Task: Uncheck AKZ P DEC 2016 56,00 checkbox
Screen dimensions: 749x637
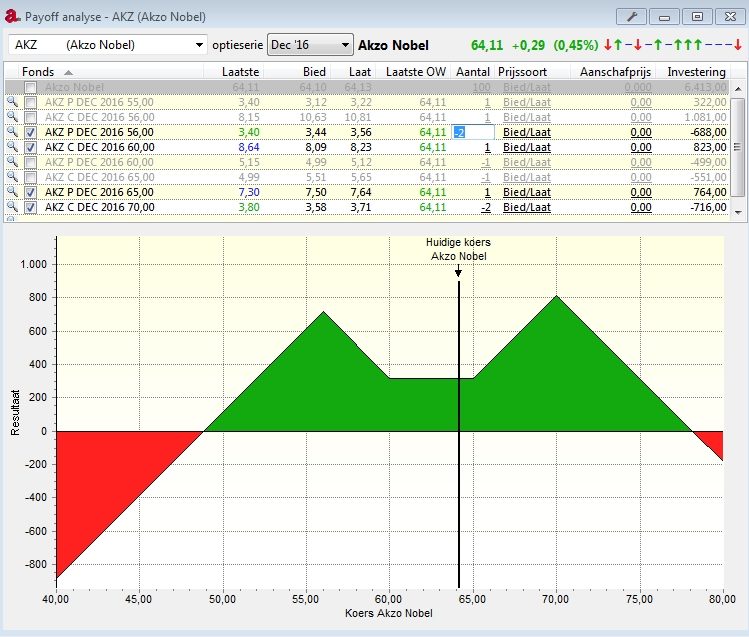Action: click(x=31, y=132)
